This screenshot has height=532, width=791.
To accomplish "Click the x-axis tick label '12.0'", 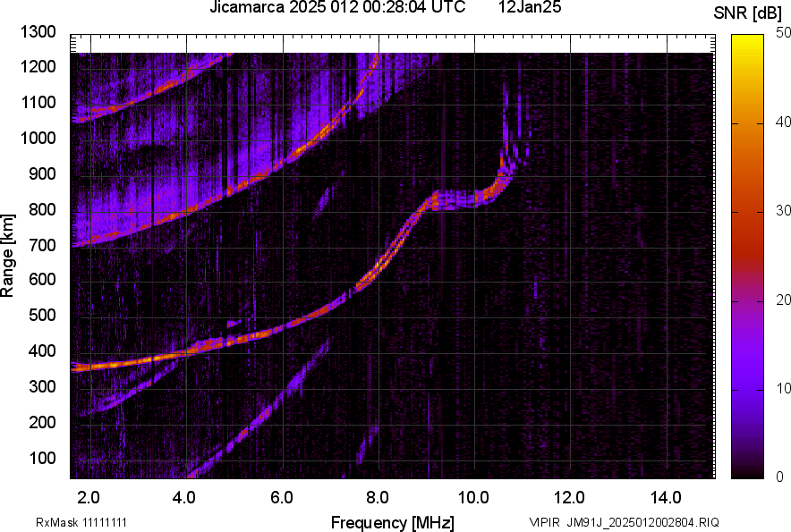I will coord(569,498).
